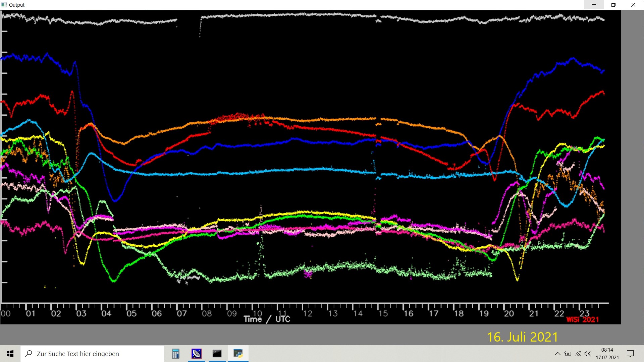644x362 pixels.
Task: Open the volume control tray icon
Action: (x=588, y=354)
